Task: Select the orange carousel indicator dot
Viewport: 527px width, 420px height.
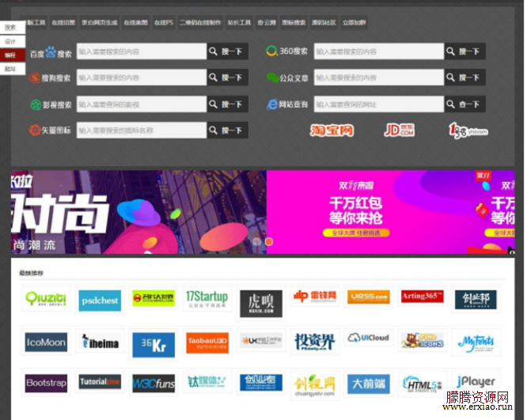Action: click(269, 241)
